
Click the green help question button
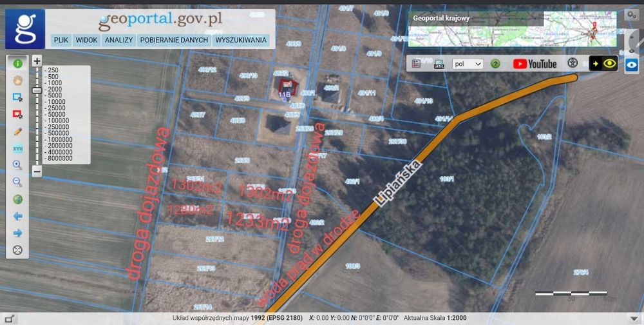click(x=495, y=64)
